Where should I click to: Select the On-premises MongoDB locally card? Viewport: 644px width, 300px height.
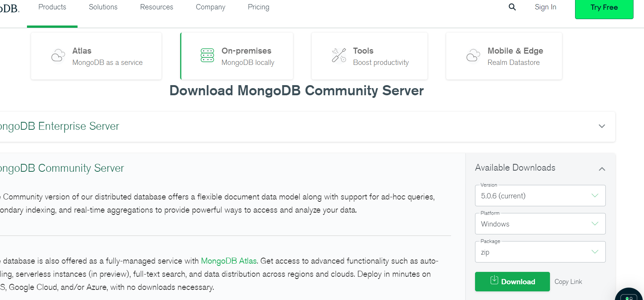click(x=237, y=56)
